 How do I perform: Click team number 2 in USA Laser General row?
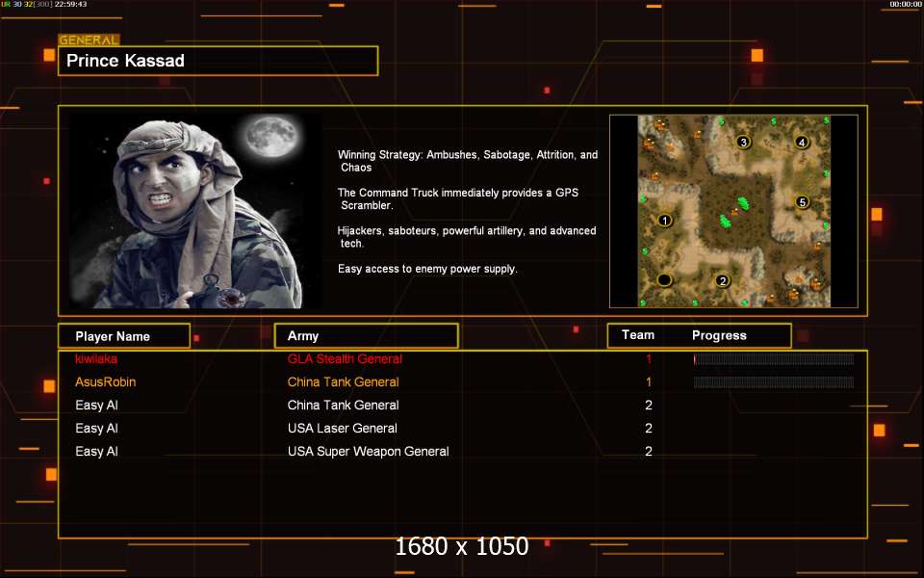point(649,428)
